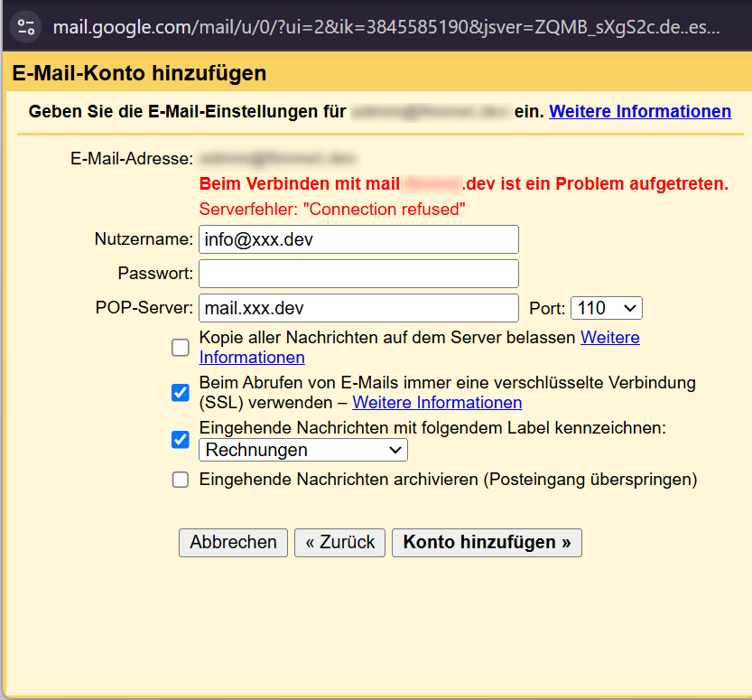Select the POP-Server text field
The height and width of the screenshot is (700, 752).
pos(358,307)
